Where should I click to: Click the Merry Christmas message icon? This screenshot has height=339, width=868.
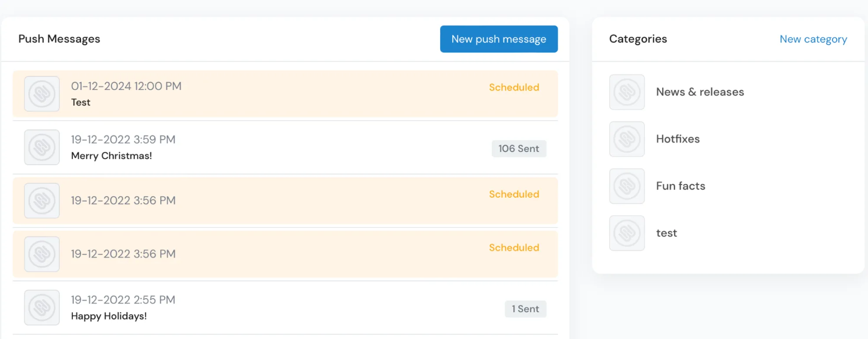42,147
